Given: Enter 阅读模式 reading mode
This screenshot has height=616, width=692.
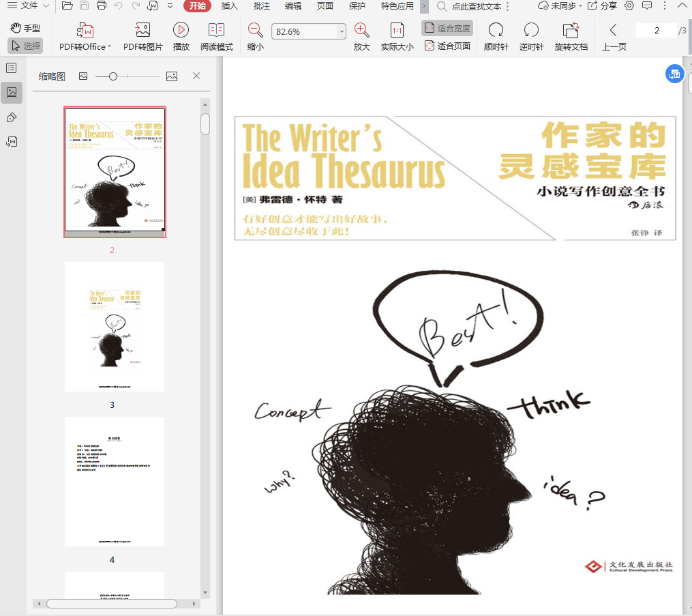Looking at the screenshot, I should click(216, 31).
